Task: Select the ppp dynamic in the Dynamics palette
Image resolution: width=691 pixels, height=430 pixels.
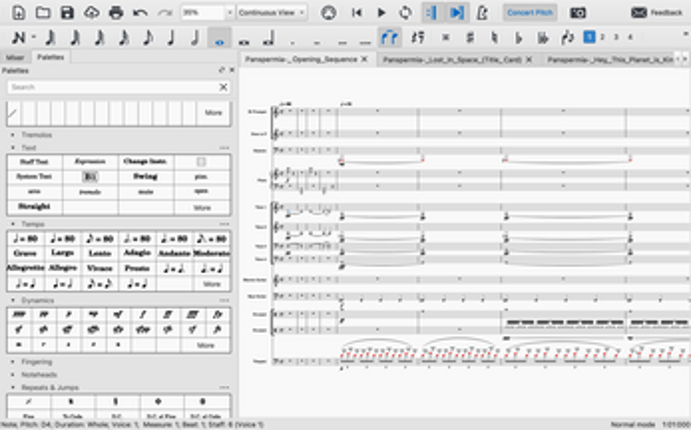Action: pos(19,314)
